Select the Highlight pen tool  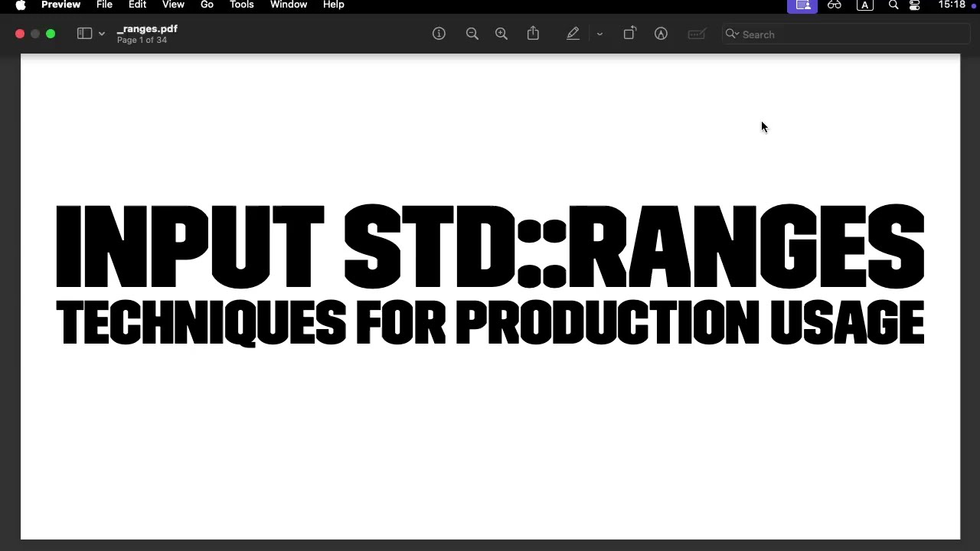573,34
